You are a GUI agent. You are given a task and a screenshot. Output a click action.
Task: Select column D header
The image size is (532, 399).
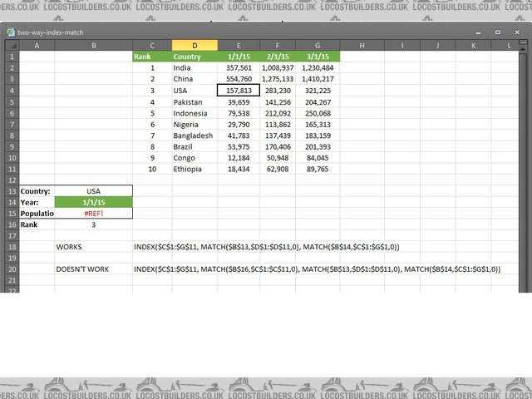pos(195,45)
